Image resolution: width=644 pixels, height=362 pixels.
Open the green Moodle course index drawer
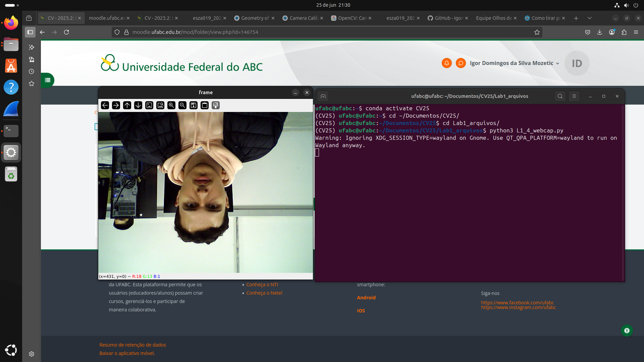[x=48, y=80]
